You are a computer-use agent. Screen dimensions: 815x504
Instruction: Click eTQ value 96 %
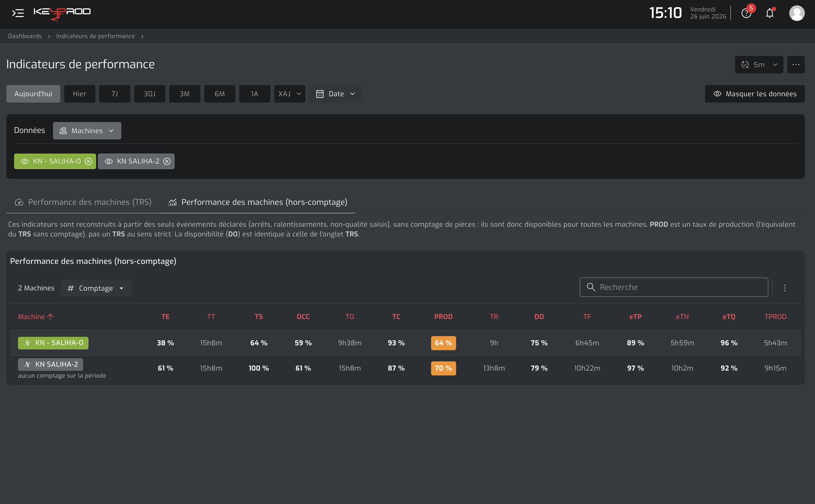point(729,343)
